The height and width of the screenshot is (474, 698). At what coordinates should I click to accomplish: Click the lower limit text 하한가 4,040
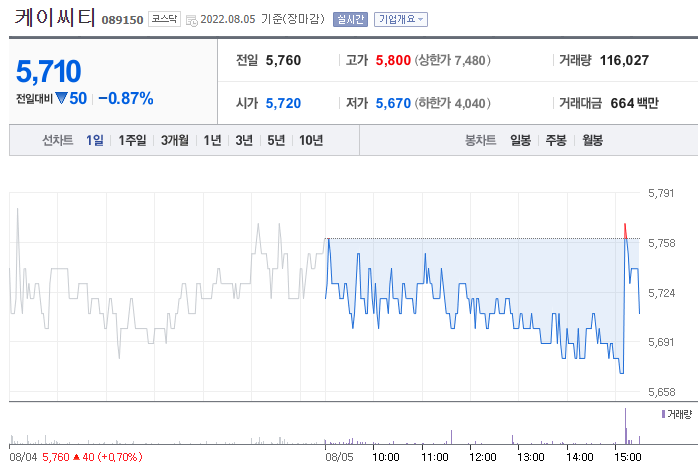[x=453, y=103]
